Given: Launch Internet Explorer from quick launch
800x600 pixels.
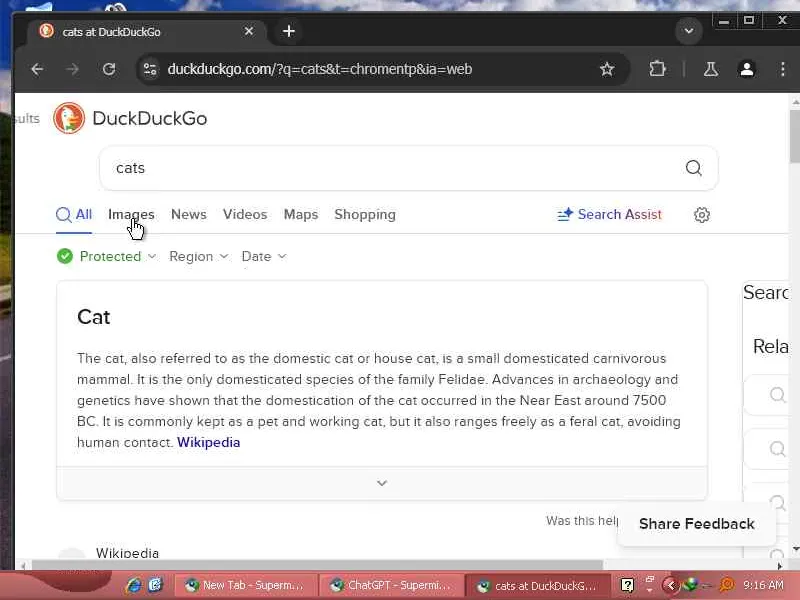Looking at the screenshot, I should coord(134,585).
